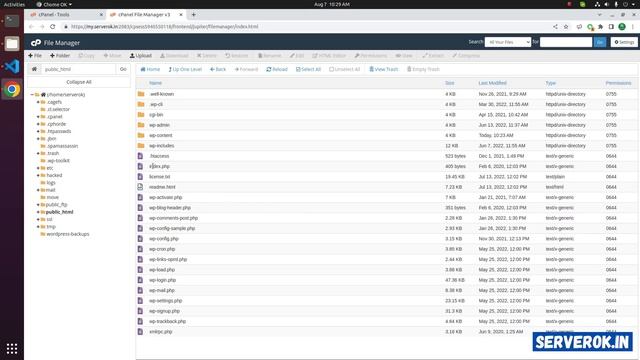Select .spamassassin in the folder tree
The height and width of the screenshot is (360, 640).
coord(62,146)
